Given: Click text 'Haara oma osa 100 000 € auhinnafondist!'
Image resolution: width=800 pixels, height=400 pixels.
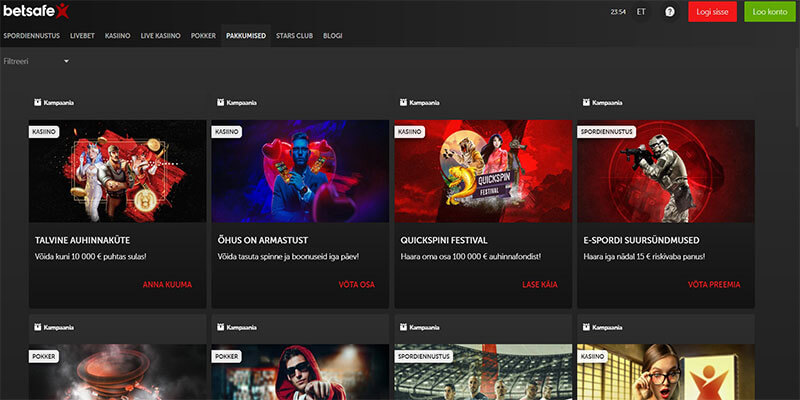Looking at the screenshot, I should tap(470, 257).
